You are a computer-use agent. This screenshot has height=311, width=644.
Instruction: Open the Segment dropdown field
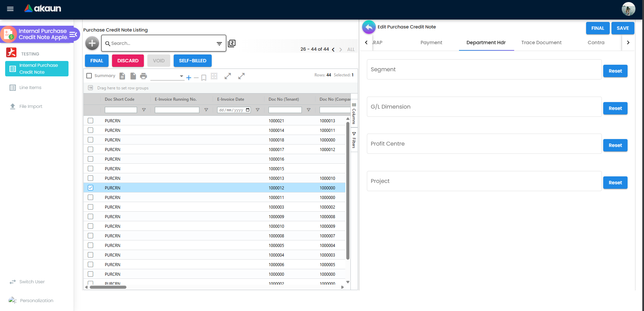[x=484, y=70]
